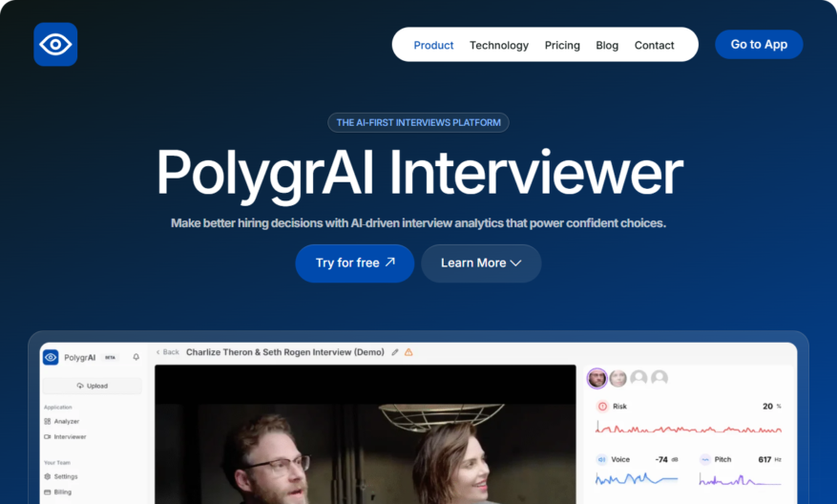The height and width of the screenshot is (504, 837).
Task: Click the Voice -74 dB value
Action: click(666, 459)
